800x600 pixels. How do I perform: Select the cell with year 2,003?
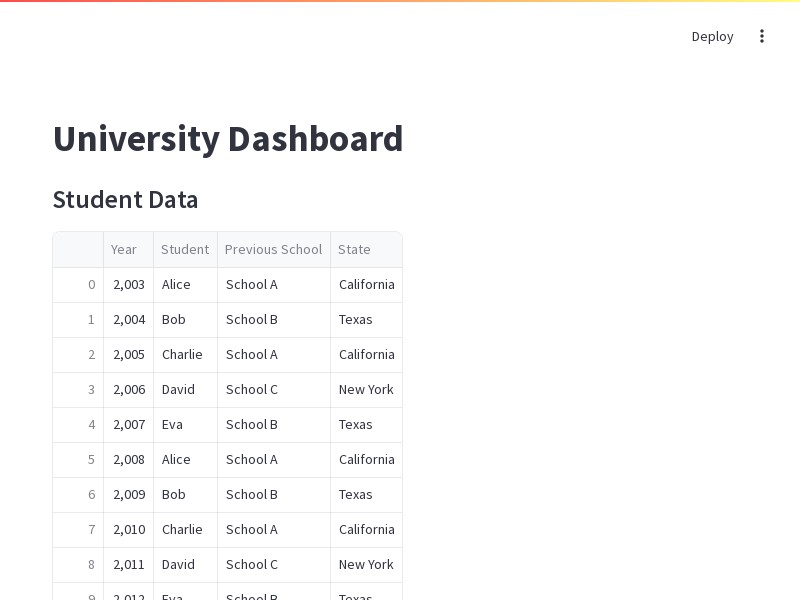pos(129,285)
